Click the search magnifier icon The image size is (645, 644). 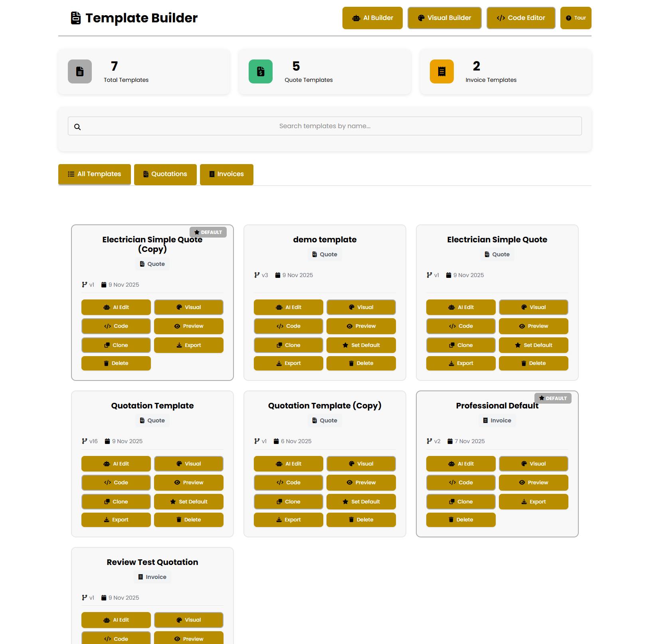coord(77,126)
